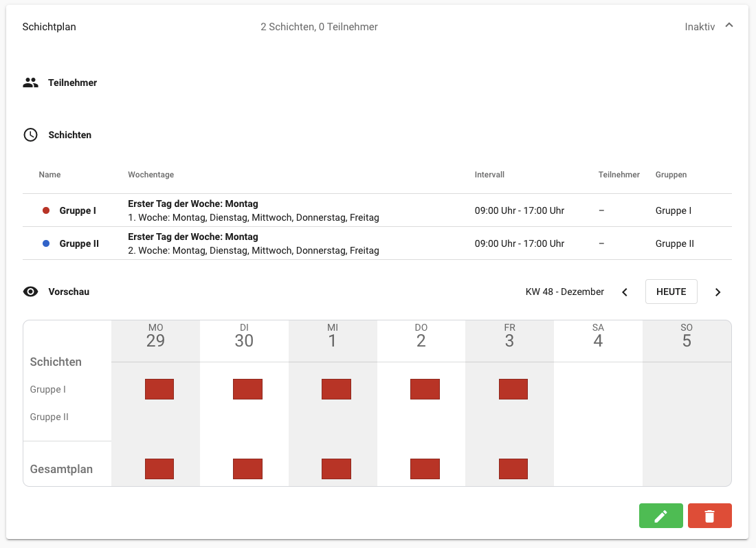Select the Gruppe I shift row name
756x548 pixels.
(x=78, y=210)
